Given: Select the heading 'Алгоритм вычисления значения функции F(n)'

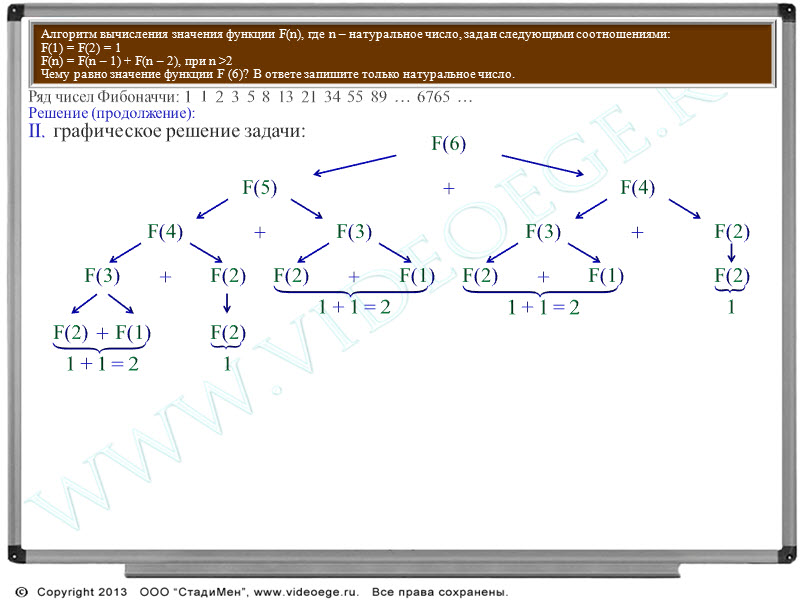Looking at the screenshot, I should [x=171, y=34].
